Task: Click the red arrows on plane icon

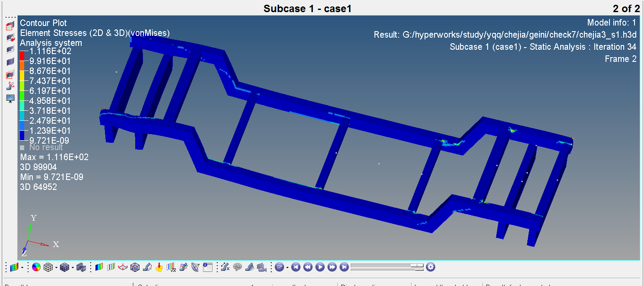Action: [x=123, y=267]
